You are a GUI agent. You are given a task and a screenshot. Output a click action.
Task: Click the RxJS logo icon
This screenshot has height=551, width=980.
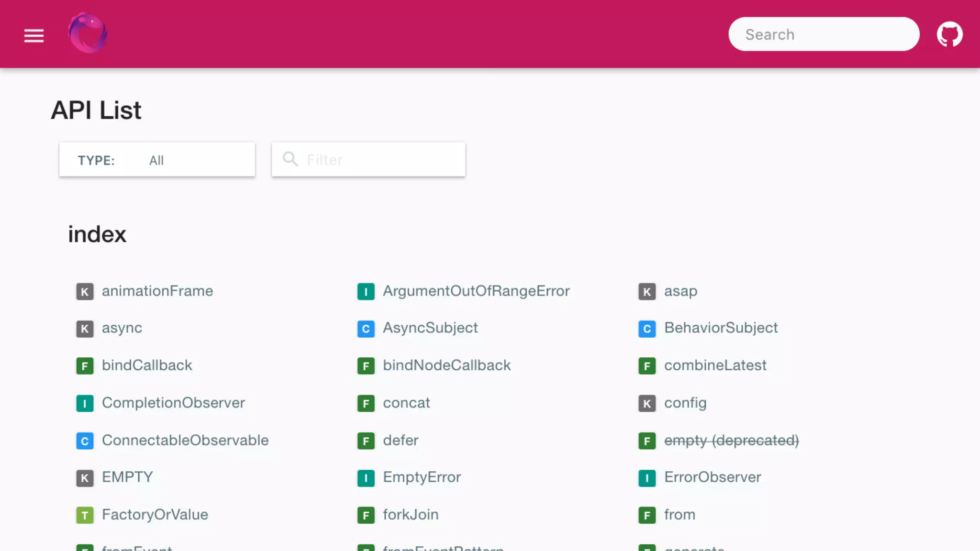pyautogui.click(x=88, y=33)
